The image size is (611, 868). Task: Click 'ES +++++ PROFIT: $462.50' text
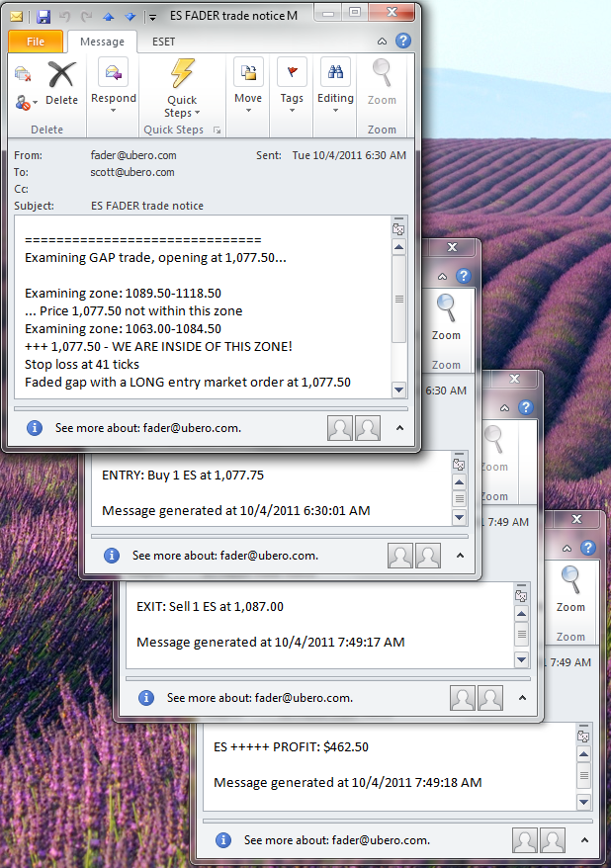pyautogui.click(x=291, y=747)
